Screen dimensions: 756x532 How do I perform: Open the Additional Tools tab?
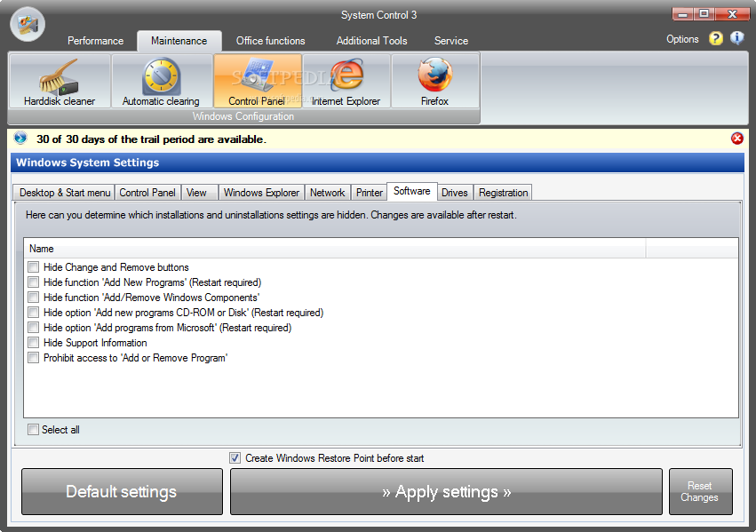point(371,41)
